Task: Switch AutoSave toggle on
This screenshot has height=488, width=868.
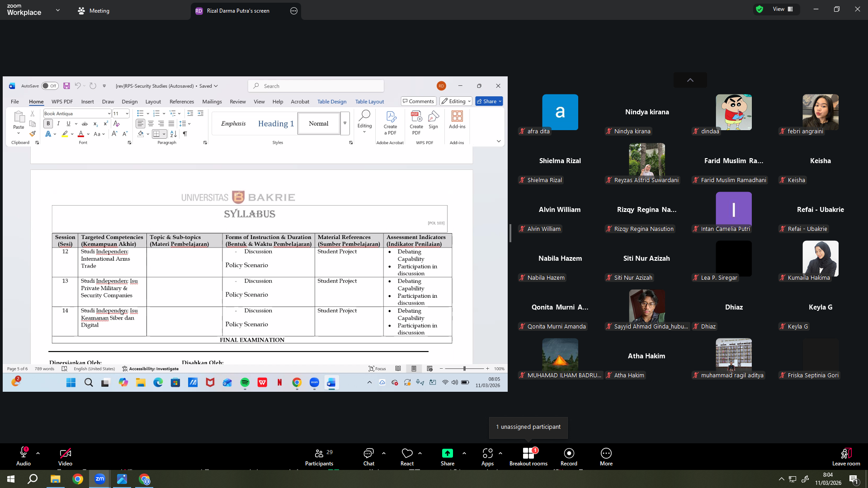Action: coord(49,86)
